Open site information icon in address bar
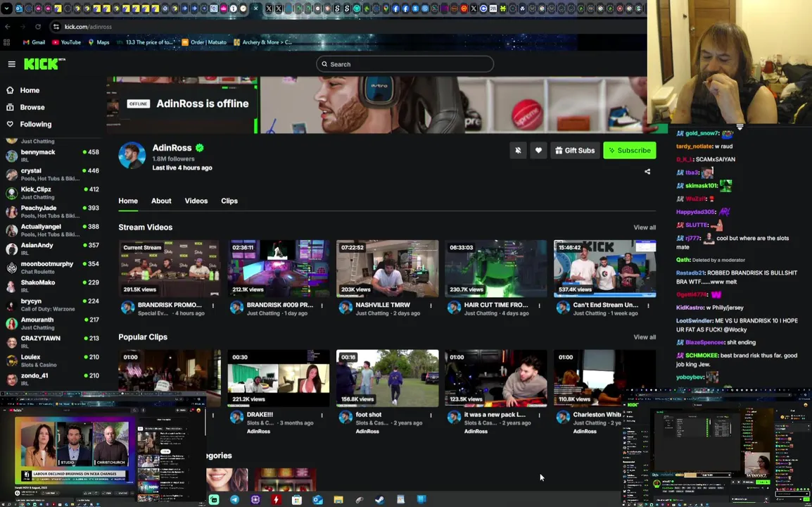812x507 pixels. tap(56, 27)
